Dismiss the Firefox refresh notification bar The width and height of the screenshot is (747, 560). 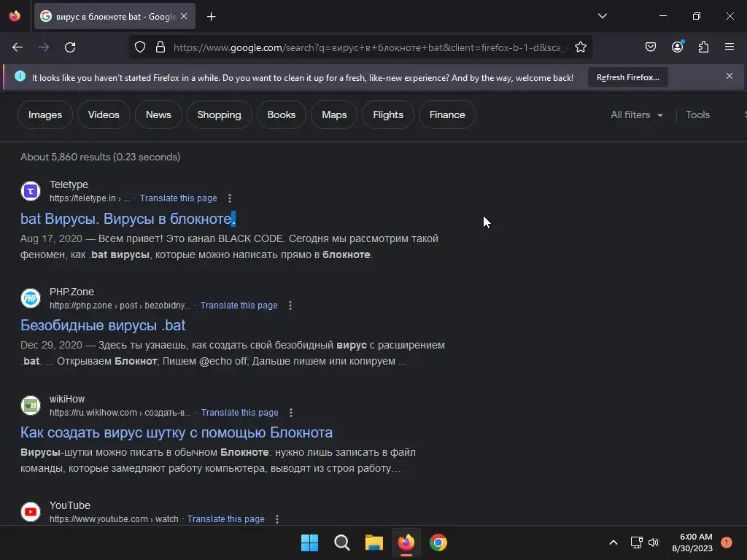pyautogui.click(x=729, y=76)
